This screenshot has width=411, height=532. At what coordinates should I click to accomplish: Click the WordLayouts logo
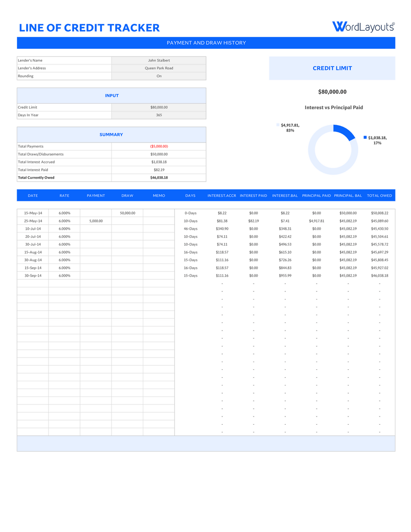(364, 26)
